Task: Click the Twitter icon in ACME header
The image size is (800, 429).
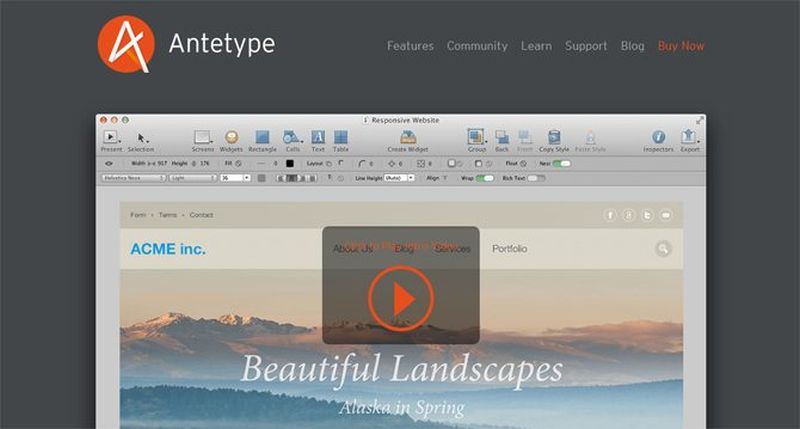Action: pos(647,215)
